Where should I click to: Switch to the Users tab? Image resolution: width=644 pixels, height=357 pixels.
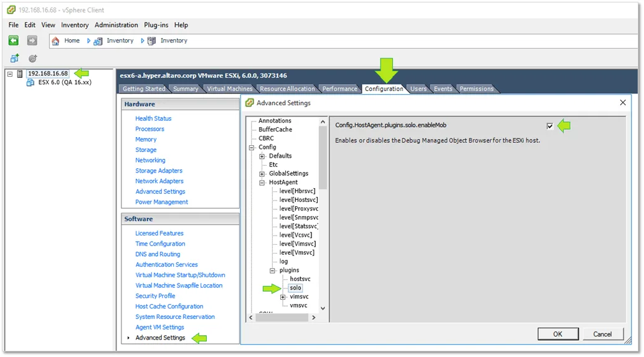pos(419,88)
